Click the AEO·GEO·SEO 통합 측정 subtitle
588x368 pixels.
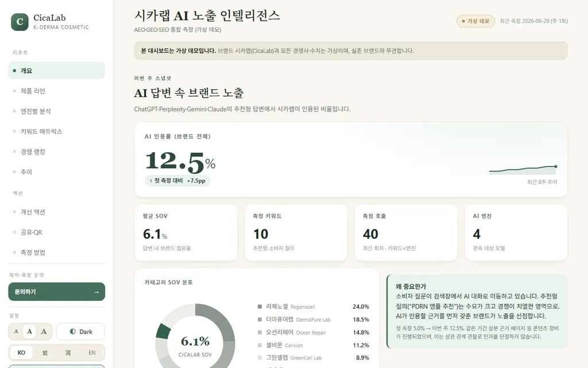pyautogui.click(x=178, y=30)
